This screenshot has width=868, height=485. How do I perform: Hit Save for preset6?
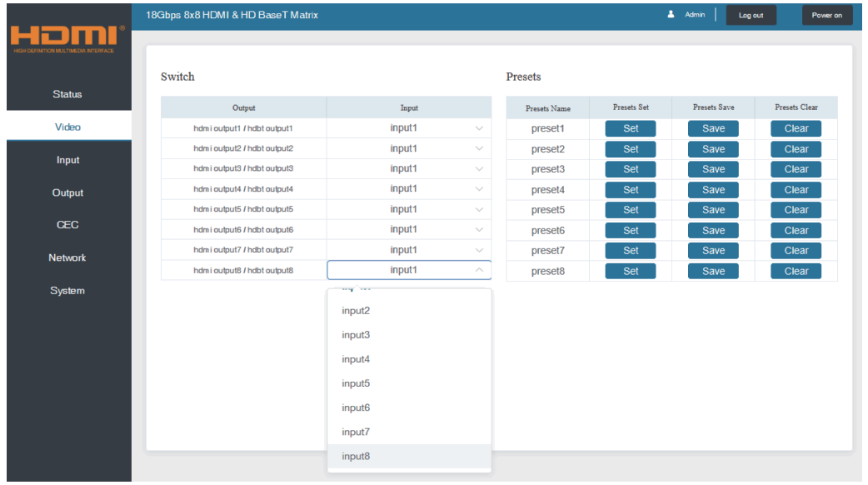pos(713,230)
